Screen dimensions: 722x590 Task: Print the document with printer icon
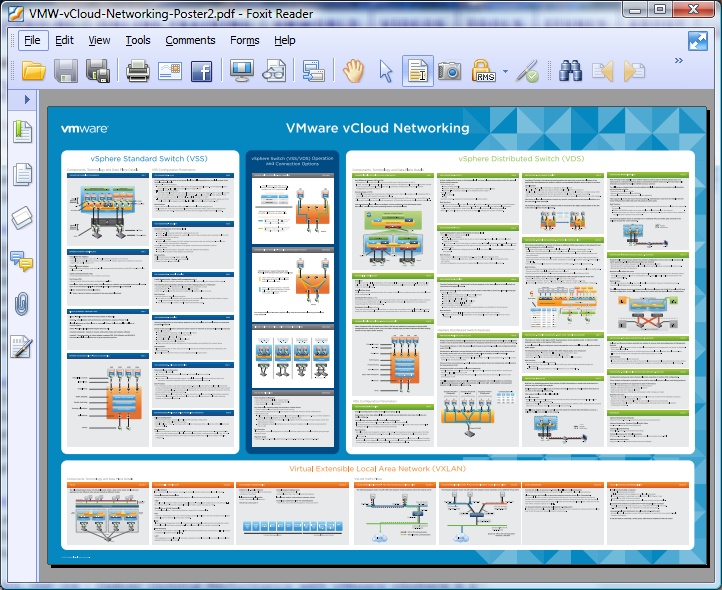[x=138, y=71]
